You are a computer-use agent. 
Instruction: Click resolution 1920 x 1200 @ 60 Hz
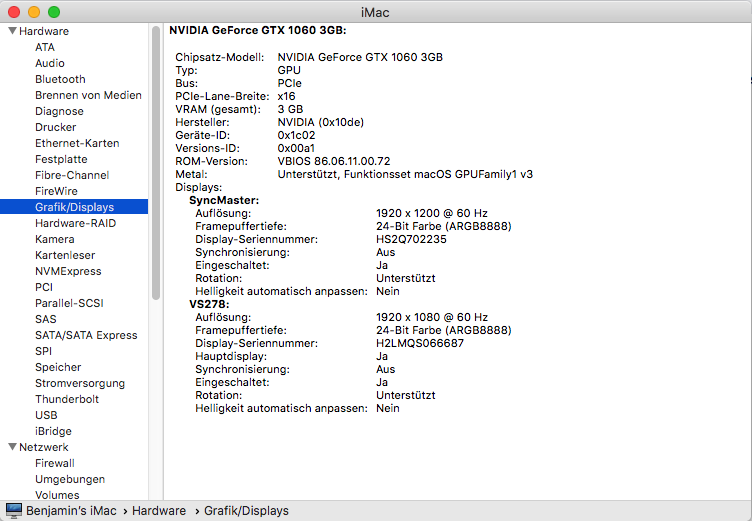(432, 213)
